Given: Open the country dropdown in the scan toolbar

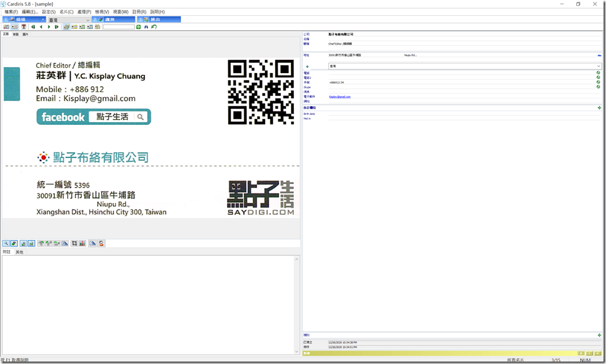Looking at the screenshot, I should 88,20.
